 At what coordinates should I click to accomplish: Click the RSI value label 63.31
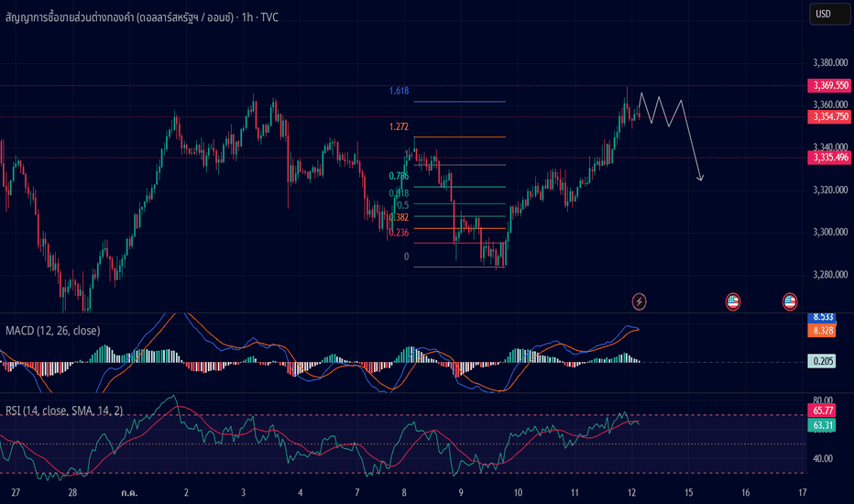point(821,425)
